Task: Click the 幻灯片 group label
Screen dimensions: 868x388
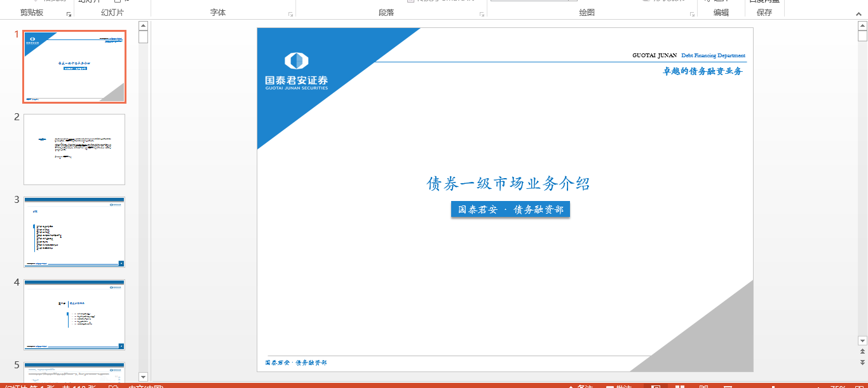Action: pos(112,13)
